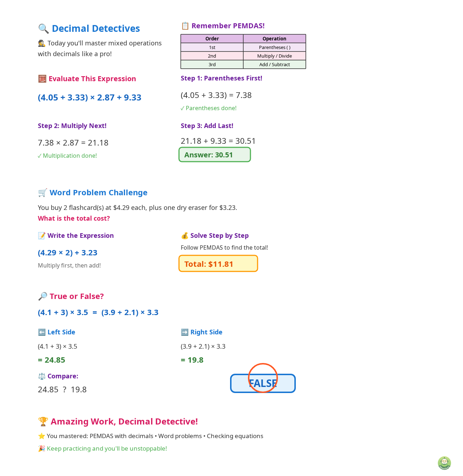Viewport: 463px width, 476px height.
Task: Click the balance scale icon beside Compare
Action: tap(41, 376)
